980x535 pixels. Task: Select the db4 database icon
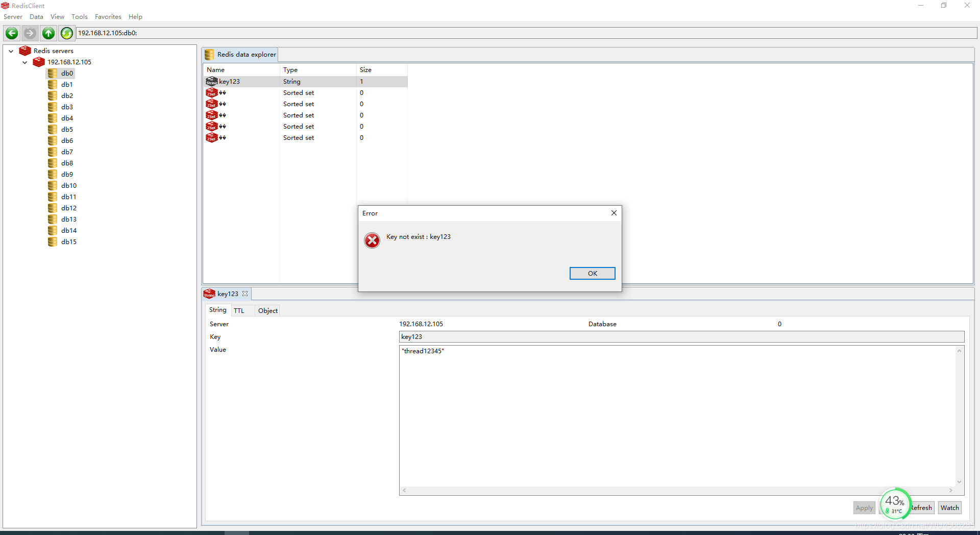[53, 118]
